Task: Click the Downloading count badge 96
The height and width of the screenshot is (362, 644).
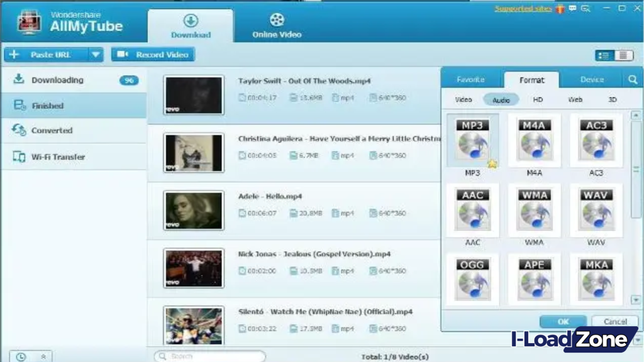Action: click(x=129, y=80)
